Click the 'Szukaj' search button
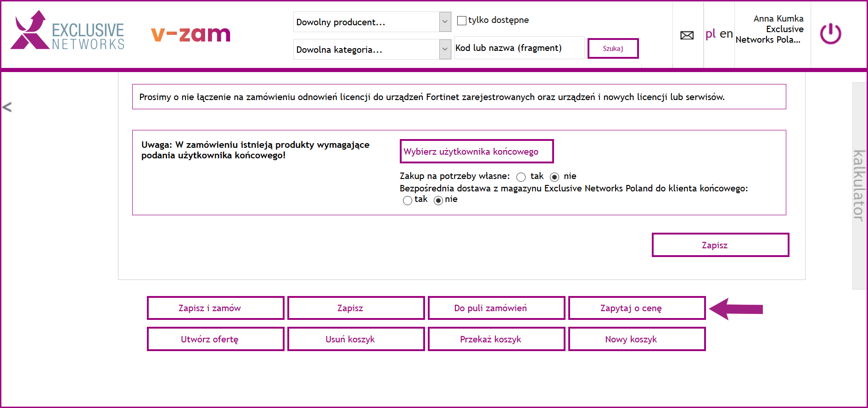 613,49
